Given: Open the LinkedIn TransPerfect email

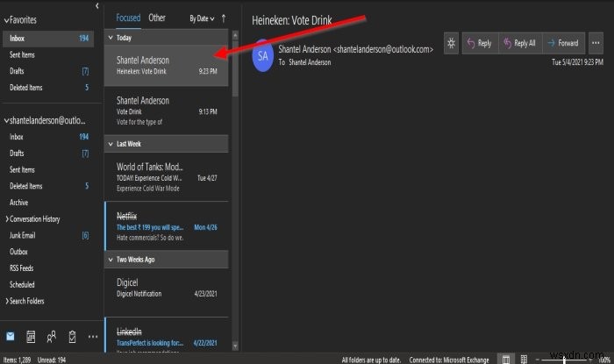Looking at the screenshot, I should coord(166,335).
